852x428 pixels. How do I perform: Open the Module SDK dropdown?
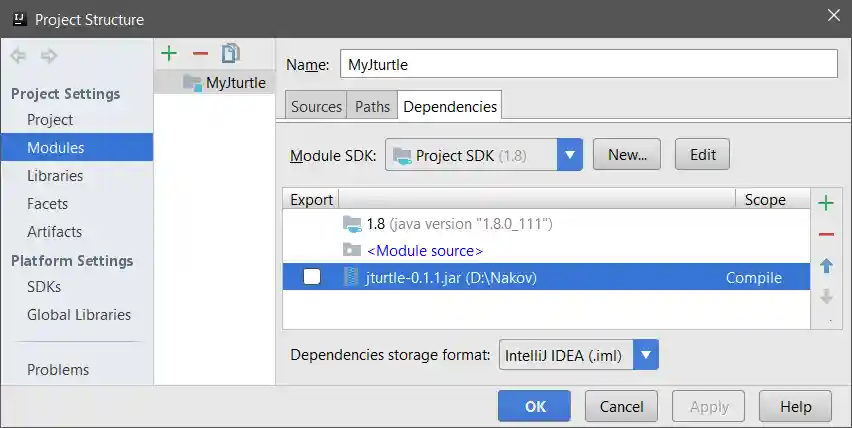570,155
